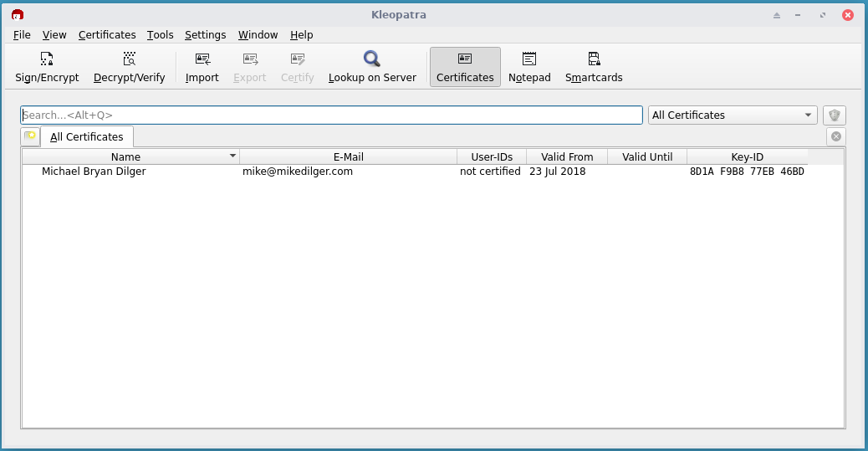The image size is (868, 451).
Task: Open the Help menu
Action: coord(302,35)
